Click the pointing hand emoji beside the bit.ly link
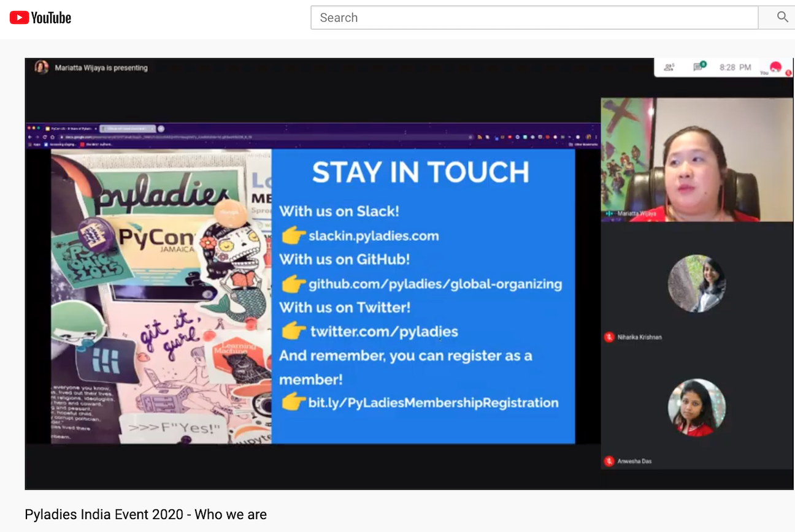The image size is (795, 532). coord(293,403)
